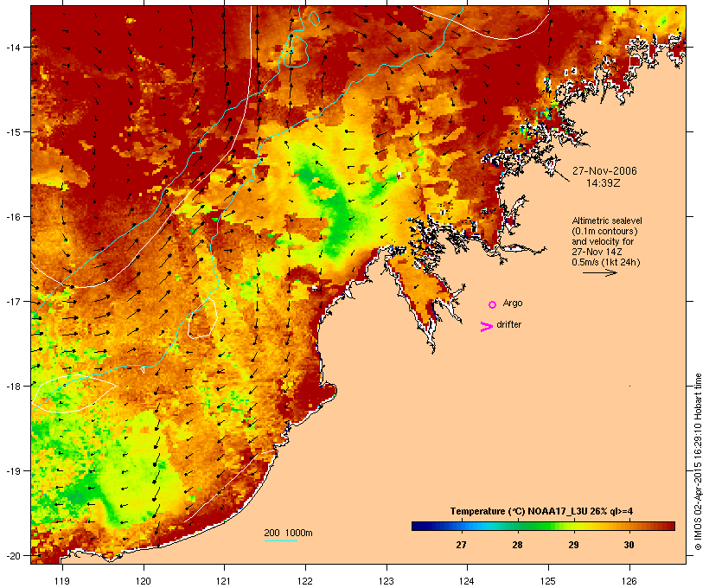Click longitude axis label 125
This screenshot has width=709, height=588.
(x=548, y=581)
